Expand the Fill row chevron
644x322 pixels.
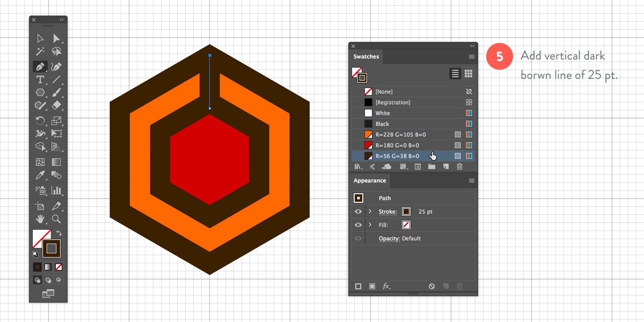click(x=370, y=225)
